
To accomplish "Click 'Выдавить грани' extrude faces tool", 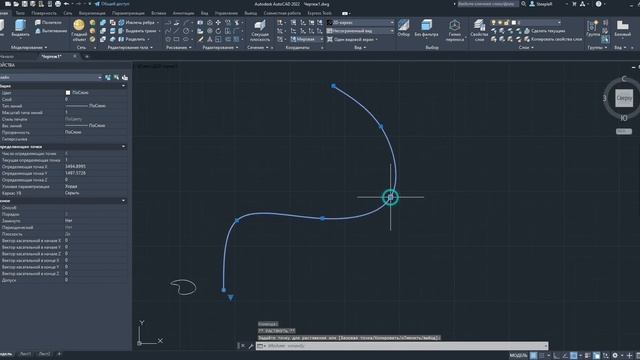I will pyautogui.click(x=138, y=31).
